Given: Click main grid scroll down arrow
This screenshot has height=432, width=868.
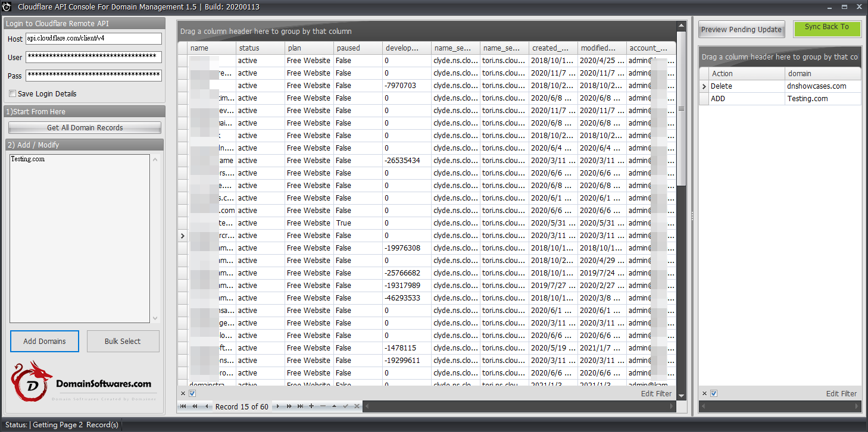Looking at the screenshot, I should [681, 396].
